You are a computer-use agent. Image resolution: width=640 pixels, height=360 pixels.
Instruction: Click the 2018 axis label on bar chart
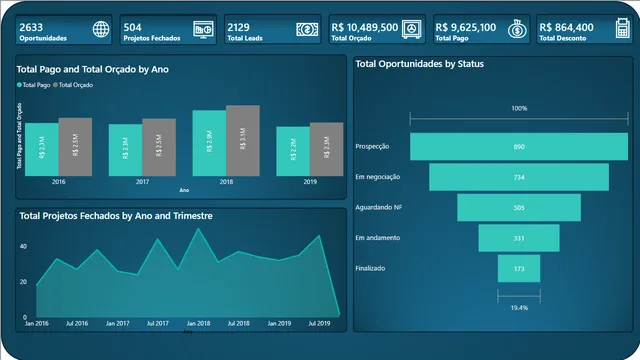pyautogui.click(x=226, y=182)
